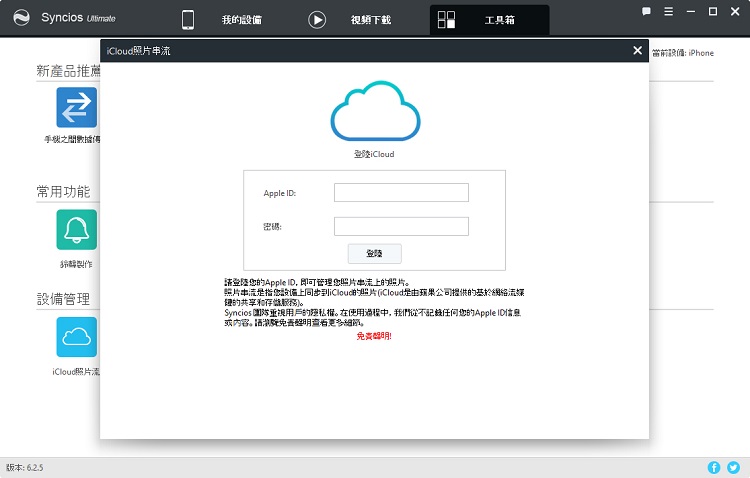Click the 設備管理 section heading
The image size is (750, 478).
point(63,299)
